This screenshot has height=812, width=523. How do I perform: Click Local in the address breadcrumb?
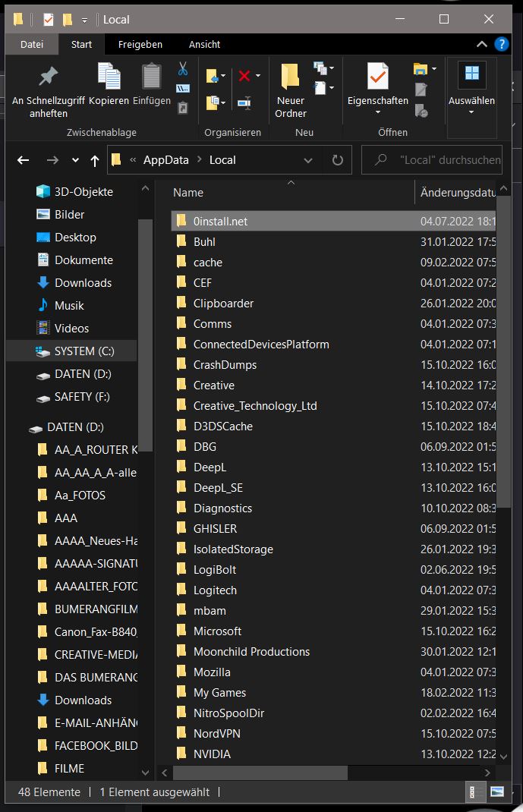222,160
